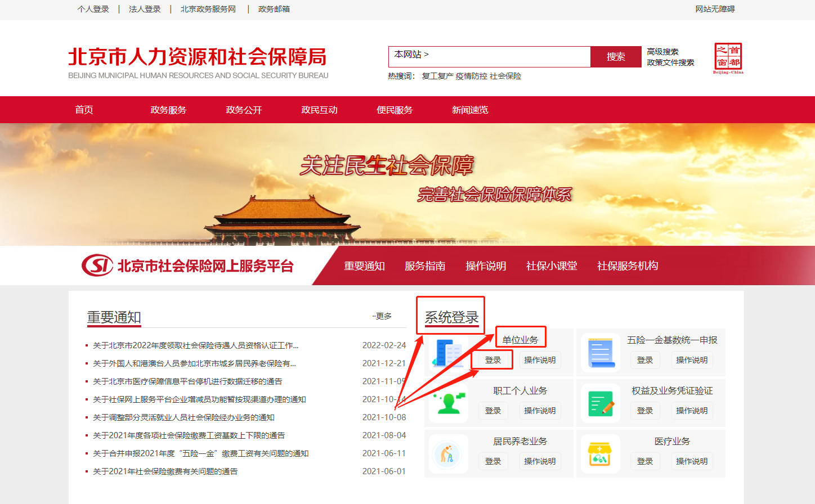Click the 居民养老业务 elderly icon
The image size is (815, 504).
coord(448,454)
